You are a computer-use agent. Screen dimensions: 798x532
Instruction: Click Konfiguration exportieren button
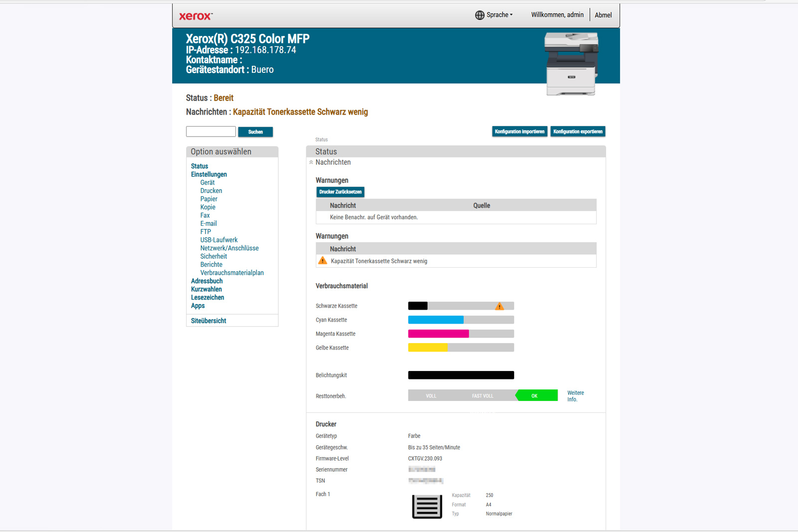tap(578, 132)
